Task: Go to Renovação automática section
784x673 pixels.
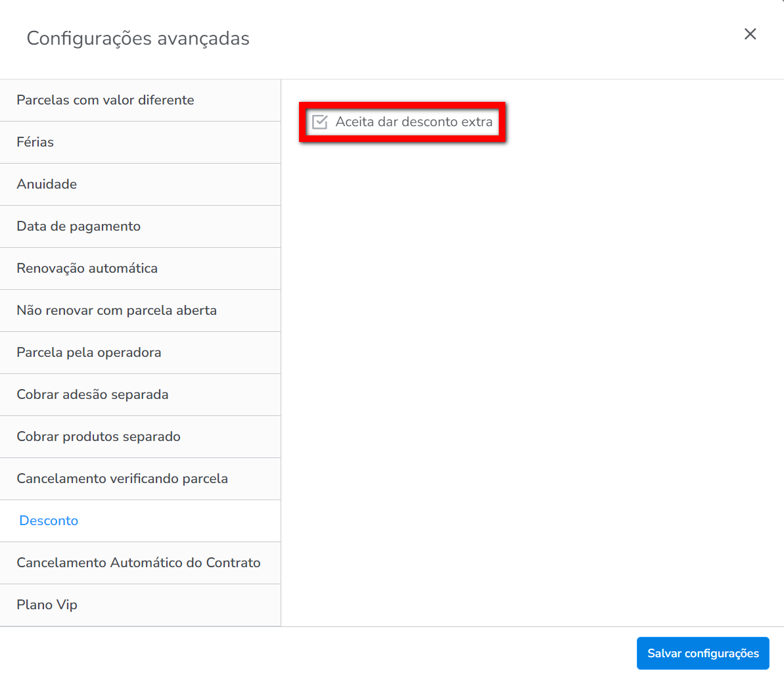Action: [87, 268]
